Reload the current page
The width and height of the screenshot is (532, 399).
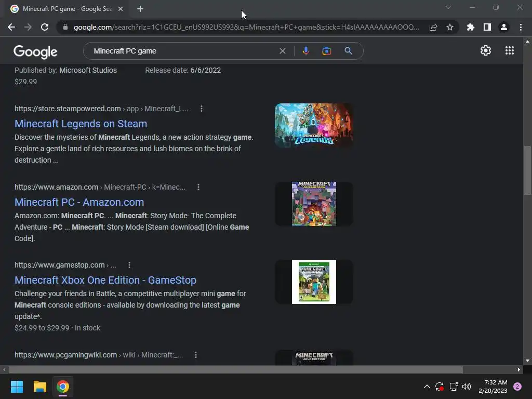coord(45,27)
